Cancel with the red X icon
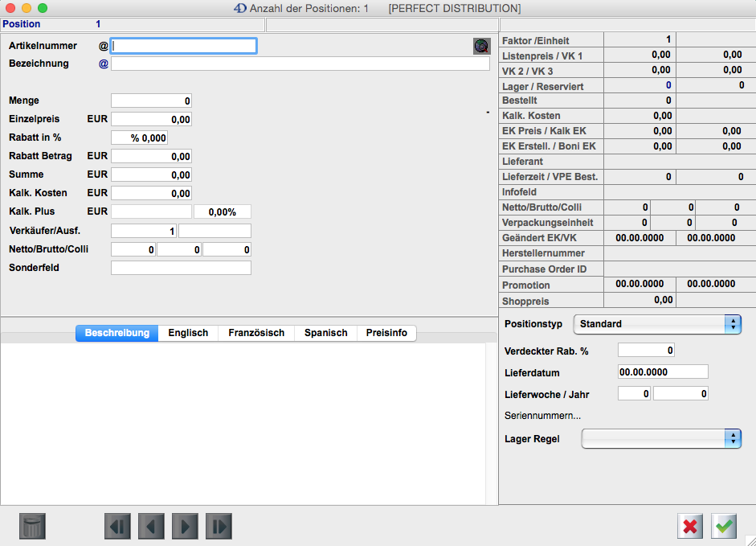756x546 pixels. click(x=690, y=527)
